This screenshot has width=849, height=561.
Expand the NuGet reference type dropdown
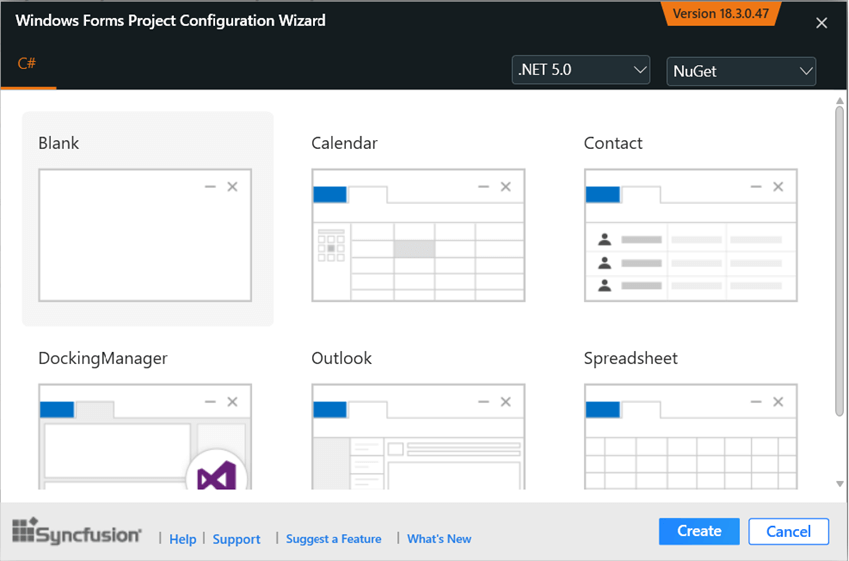(741, 71)
